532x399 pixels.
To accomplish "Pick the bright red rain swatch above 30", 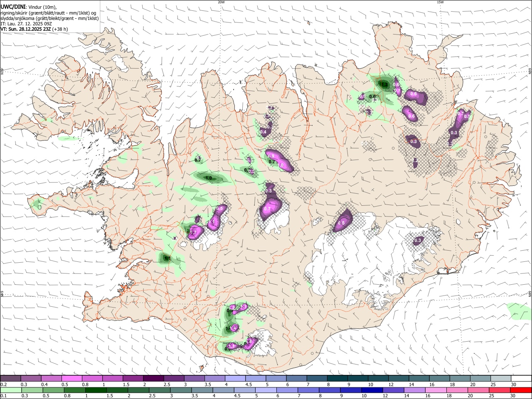I will [x=520, y=390].
